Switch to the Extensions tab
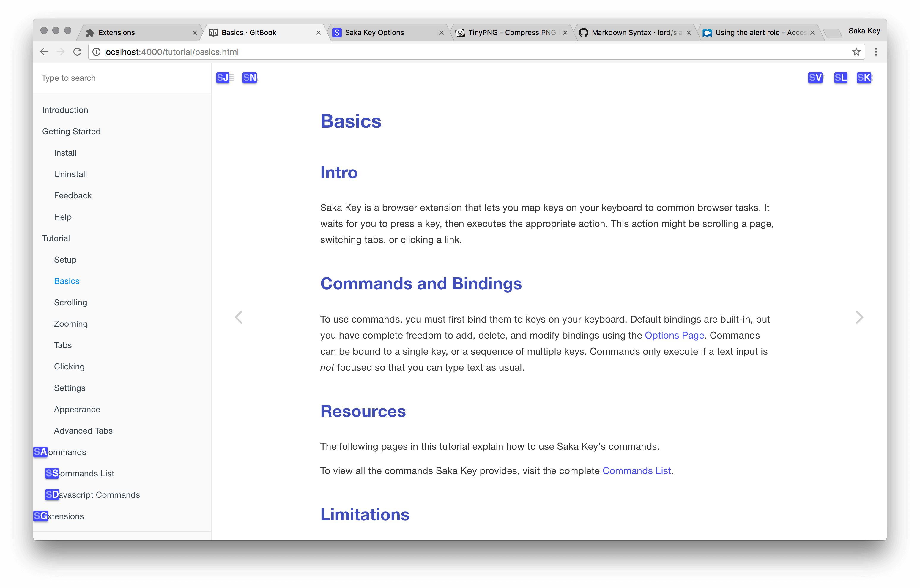 coord(116,33)
